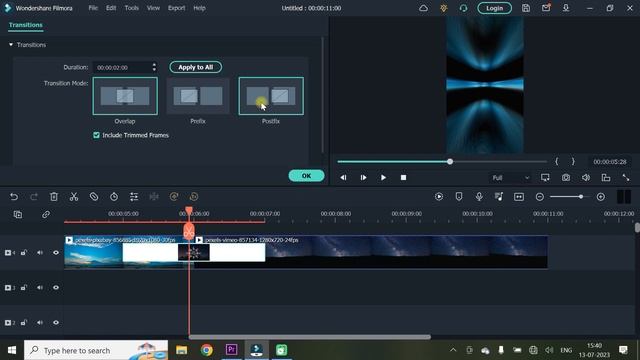Image resolution: width=640 pixels, height=360 pixels.
Task: Collapse the Transitions section triangle
Action: [x=11, y=44]
